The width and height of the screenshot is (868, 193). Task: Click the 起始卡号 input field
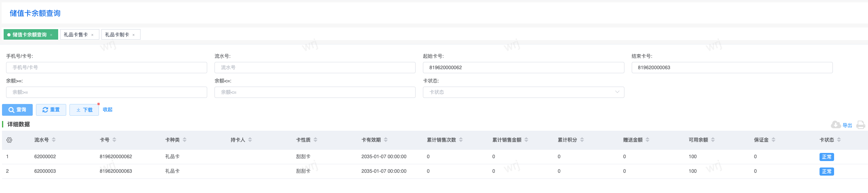523,68
